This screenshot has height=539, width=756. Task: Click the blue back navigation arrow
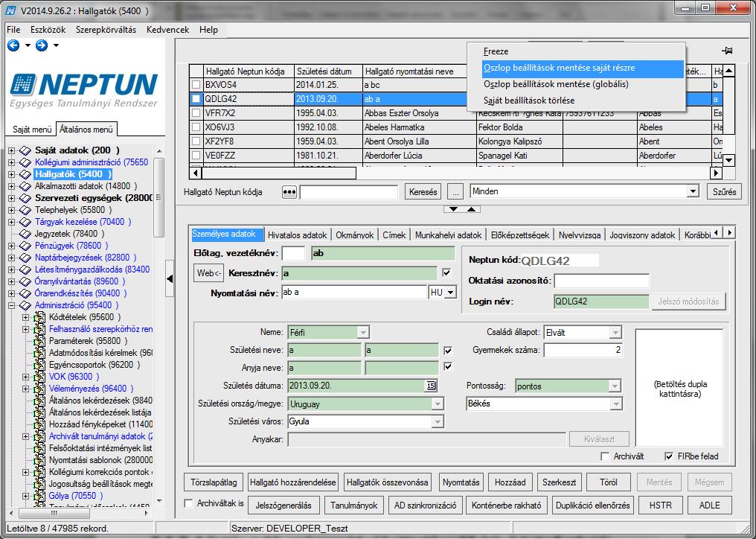coord(13,45)
